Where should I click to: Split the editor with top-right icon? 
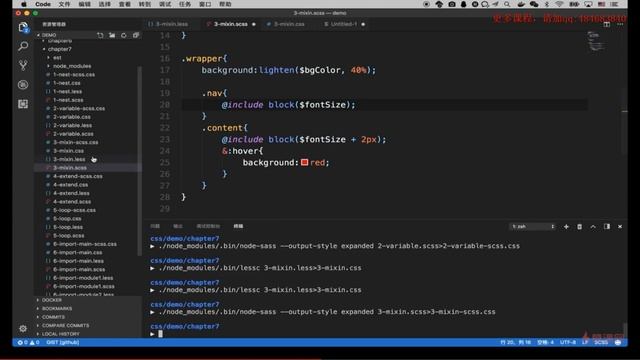pyautogui.click(x=607, y=24)
